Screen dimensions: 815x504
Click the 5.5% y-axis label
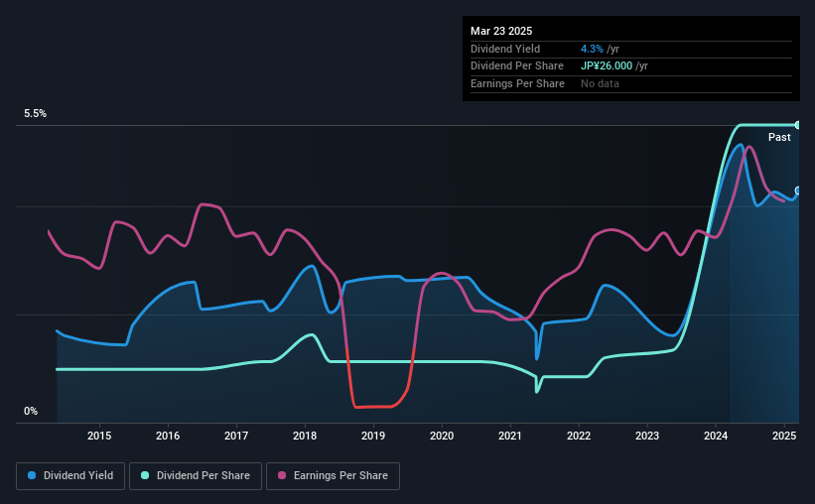click(36, 113)
